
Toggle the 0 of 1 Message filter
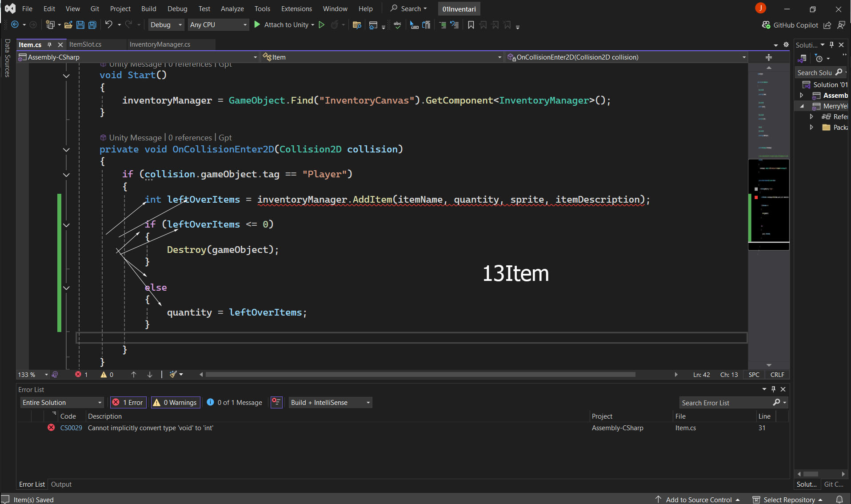point(235,402)
